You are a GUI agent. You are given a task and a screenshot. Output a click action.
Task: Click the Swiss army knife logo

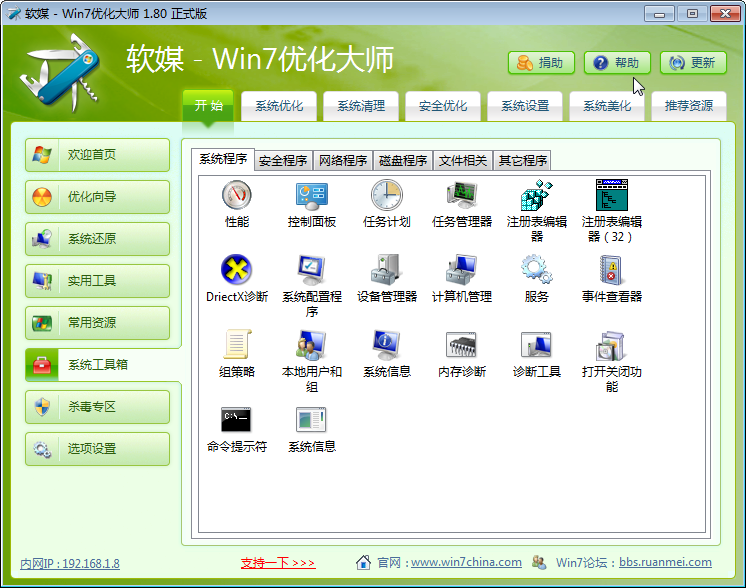click(x=59, y=72)
